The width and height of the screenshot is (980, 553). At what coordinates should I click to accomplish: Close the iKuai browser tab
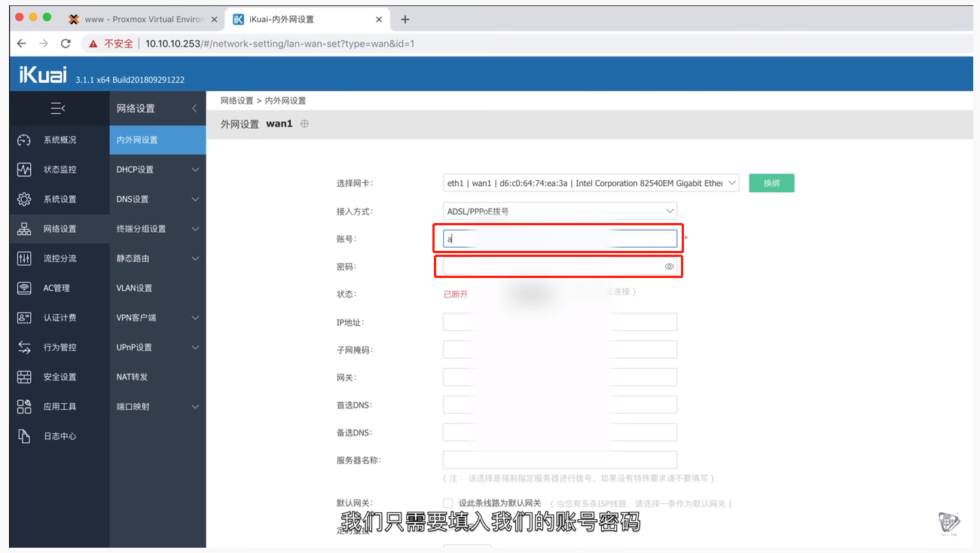pyautogui.click(x=379, y=20)
